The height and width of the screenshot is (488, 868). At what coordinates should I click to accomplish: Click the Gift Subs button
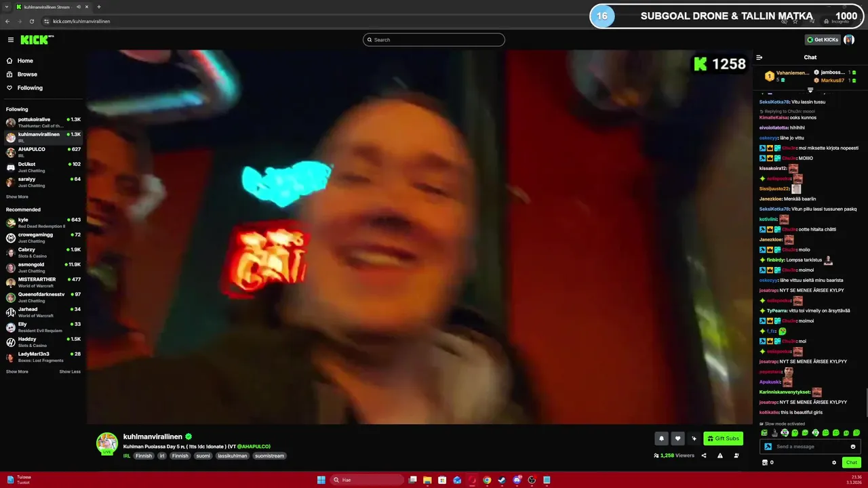pyautogui.click(x=723, y=439)
